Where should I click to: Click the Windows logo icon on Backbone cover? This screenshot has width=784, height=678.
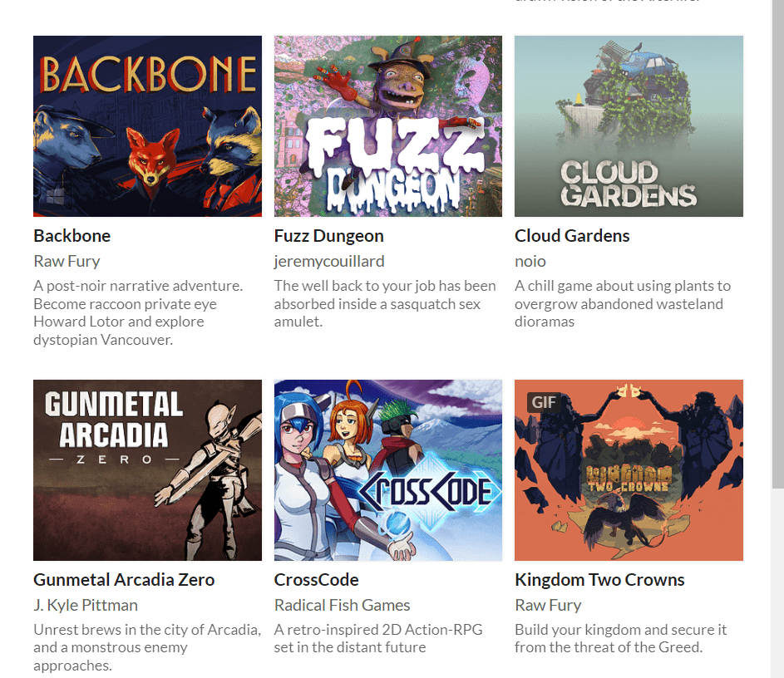[55, 196]
